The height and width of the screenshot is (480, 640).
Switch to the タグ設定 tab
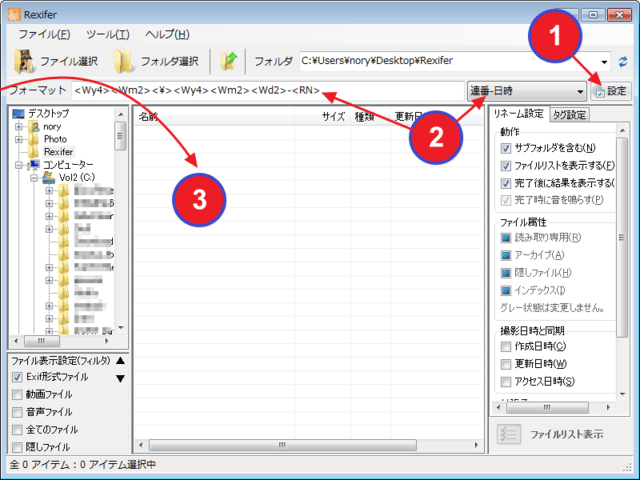coord(568,114)
